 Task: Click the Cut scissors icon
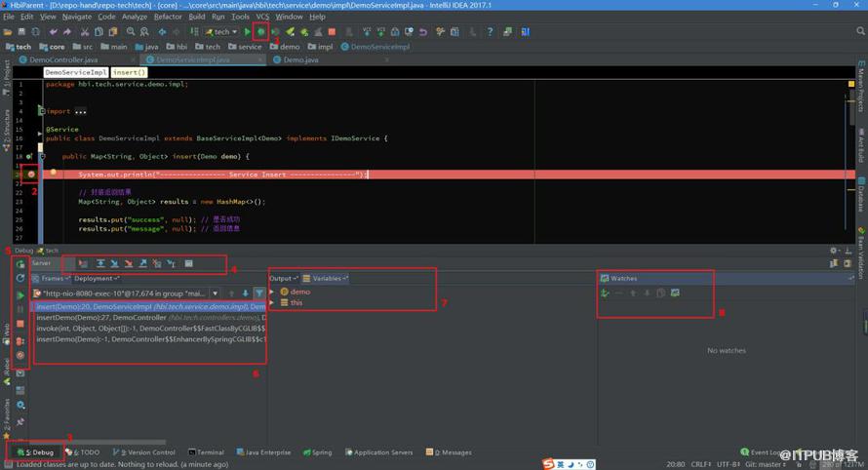pyautogui.click(x=85, y=32)
